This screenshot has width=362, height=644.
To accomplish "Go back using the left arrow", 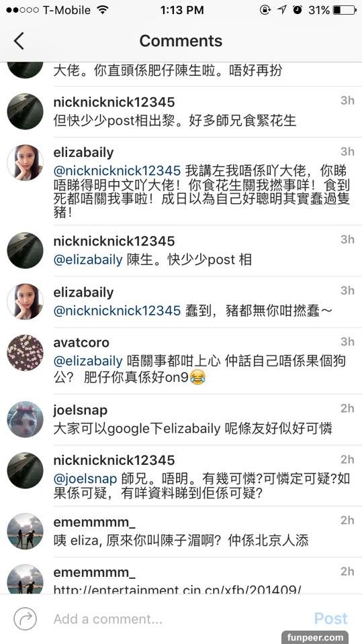I will (19, 41).
